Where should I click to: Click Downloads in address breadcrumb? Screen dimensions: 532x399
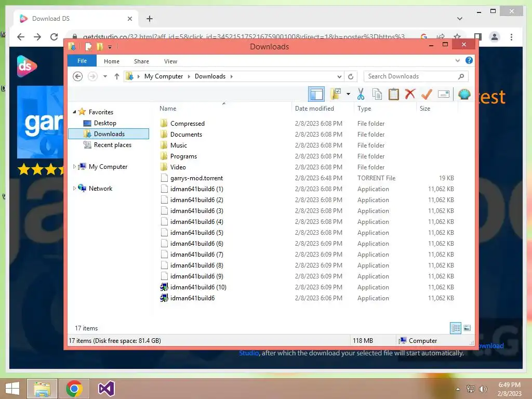click(x=210, y=76)
